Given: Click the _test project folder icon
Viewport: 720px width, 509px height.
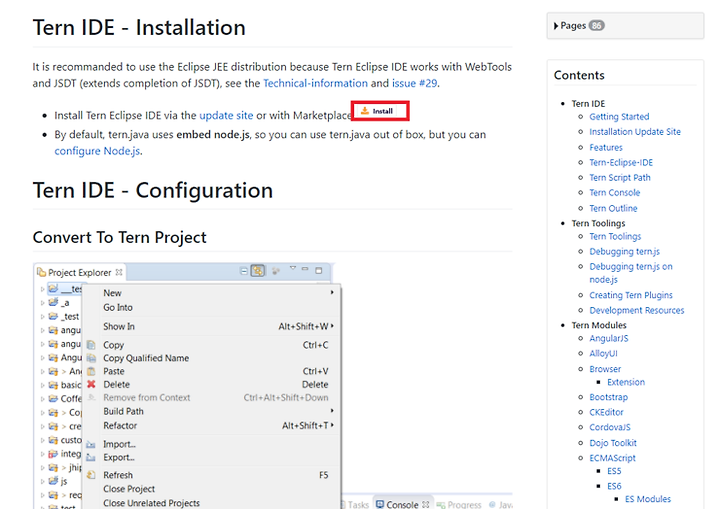Looking at the screenshot, I should tap(53, 316).
